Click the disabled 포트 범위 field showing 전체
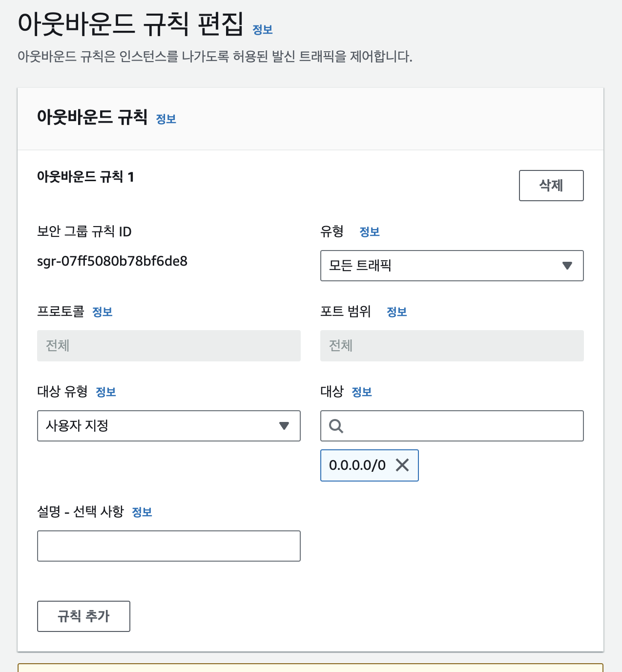This screenshot has width=622, height=672. tap(452, 346)
